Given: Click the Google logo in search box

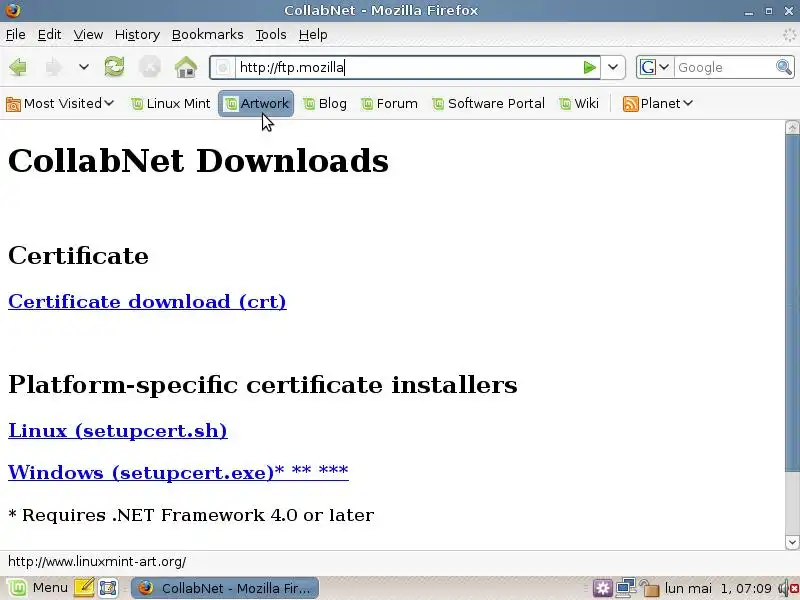Looking at the screenshot, I should pyautogui.click(x=648, y=67).
